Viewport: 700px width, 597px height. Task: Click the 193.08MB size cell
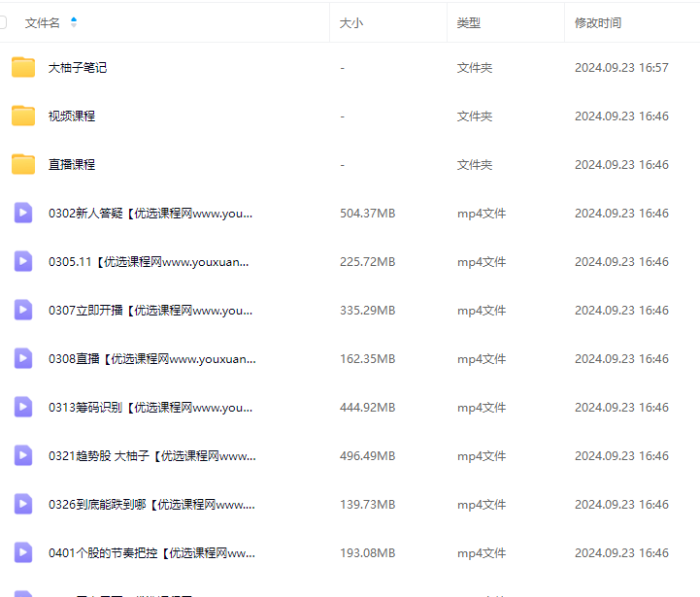click(367, 552)
